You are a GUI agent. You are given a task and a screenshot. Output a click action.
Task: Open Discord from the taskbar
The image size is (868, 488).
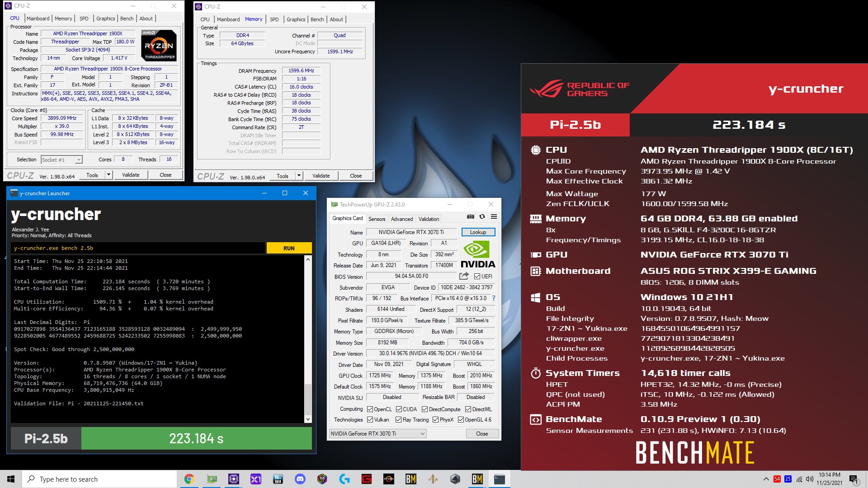coord(300,479)
